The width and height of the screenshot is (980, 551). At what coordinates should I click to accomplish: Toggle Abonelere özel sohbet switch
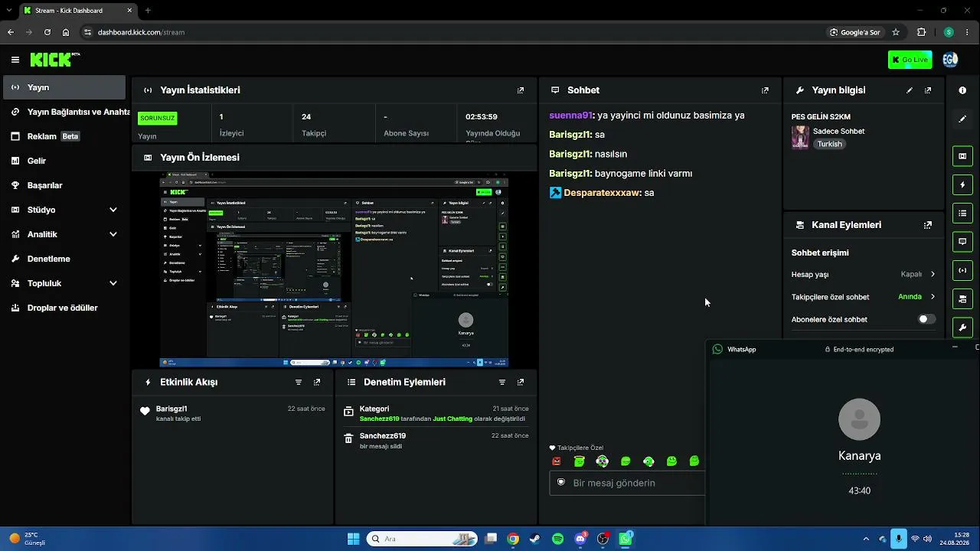[x=926, y=319]
